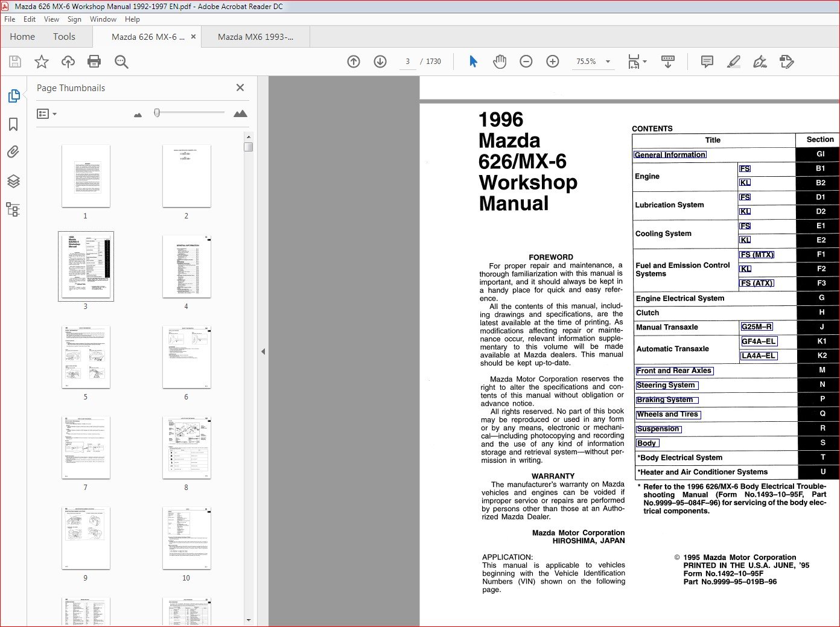840x627 pixels.
Task: Adjust the thumbnail size slider handle
Action: click(x=157, y=113)
